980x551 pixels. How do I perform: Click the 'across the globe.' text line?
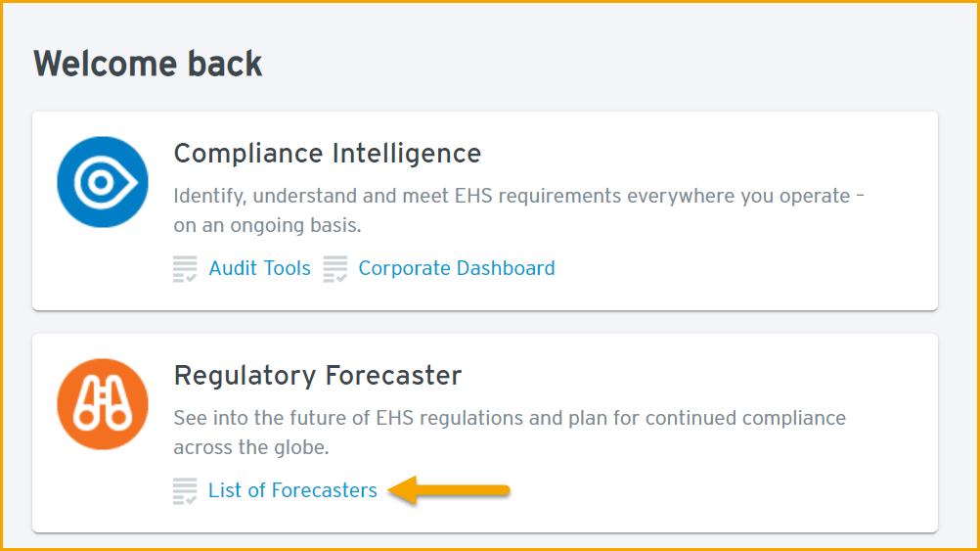[x=251, y=447]
